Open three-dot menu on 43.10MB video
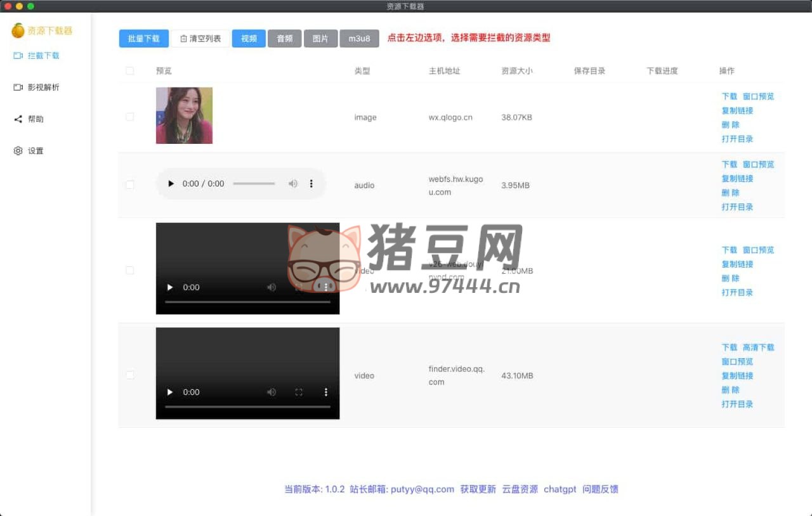This screenshot has width=812, height=516. pyautogui.click(x=326, y=392)
